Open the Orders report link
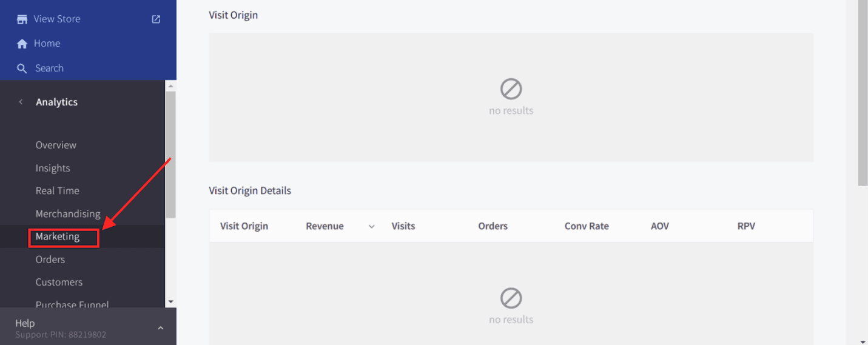Image resolution: width=868 pixels, height=345 pixels. tap(50, 259)
